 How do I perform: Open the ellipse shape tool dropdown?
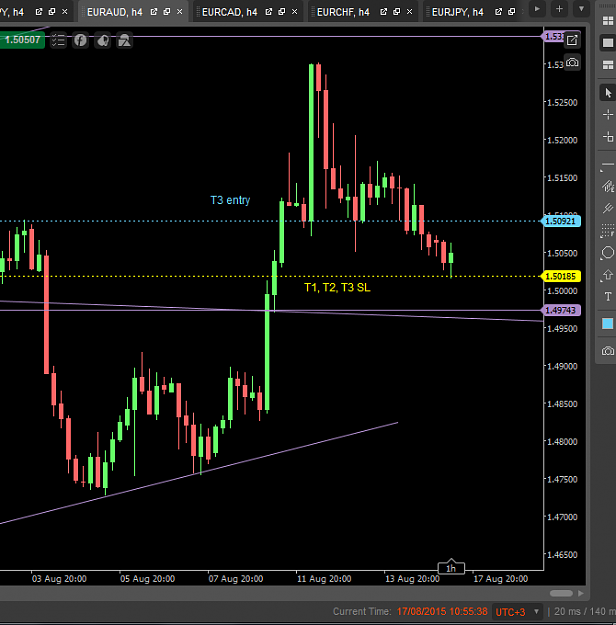tap(608, 252)
